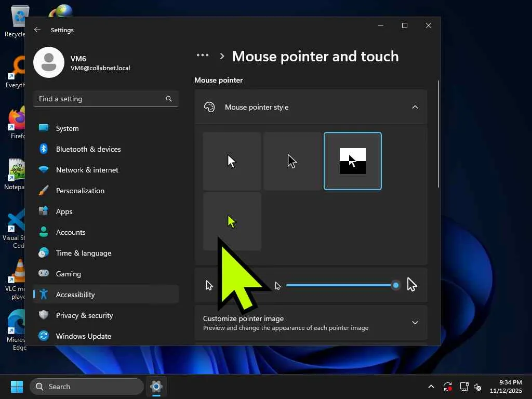Click the Accessibility figure icon

click(44, 294)
